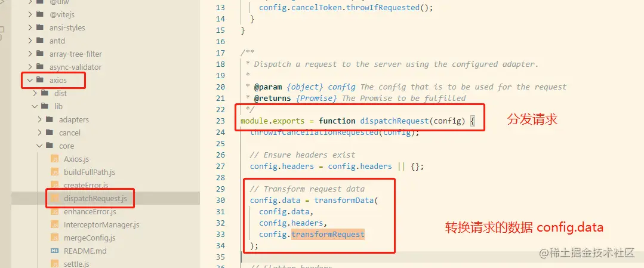
Task: Click module.exports on line 23
Action: coord(273,121)
